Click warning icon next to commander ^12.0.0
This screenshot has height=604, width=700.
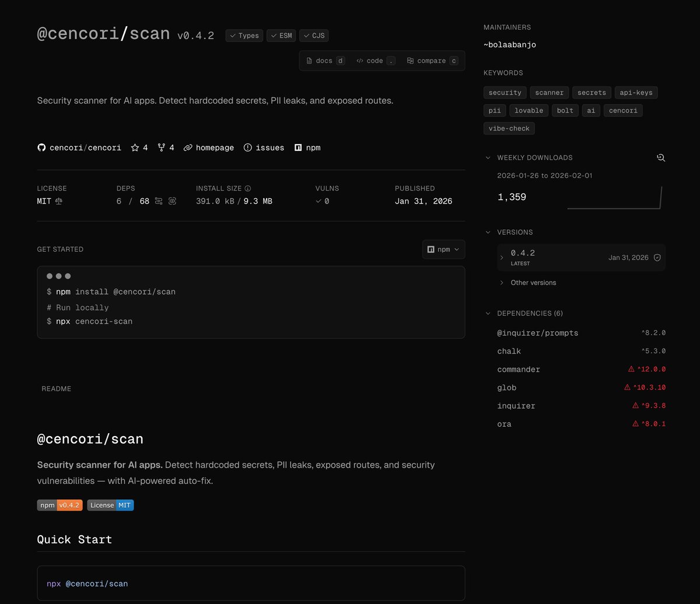[631, 369]
